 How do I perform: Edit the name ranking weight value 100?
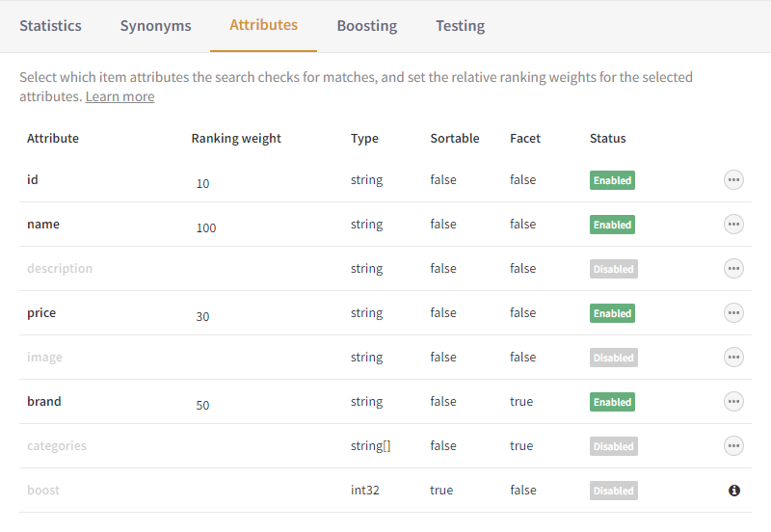click(205, 228)
